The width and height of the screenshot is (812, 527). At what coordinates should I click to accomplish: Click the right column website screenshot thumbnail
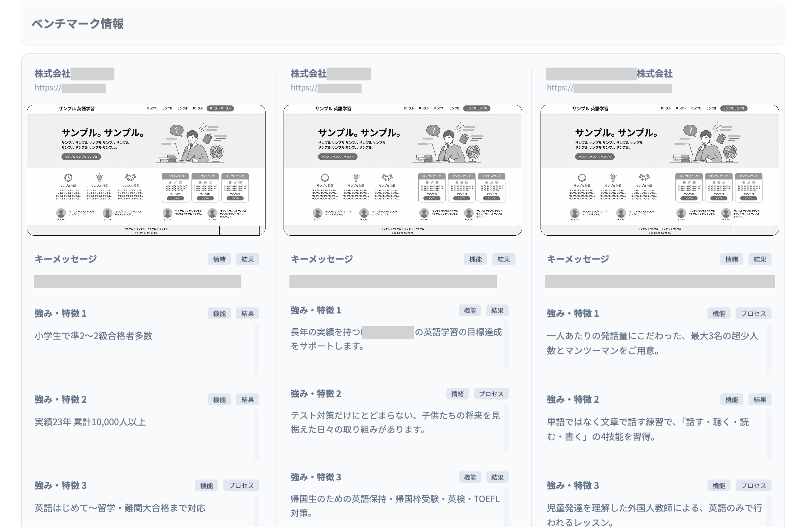pyautogui.click(x=659, y=170)
